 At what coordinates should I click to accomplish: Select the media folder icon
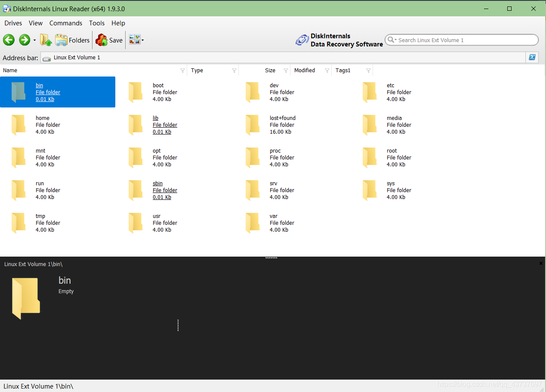[370, 125]
